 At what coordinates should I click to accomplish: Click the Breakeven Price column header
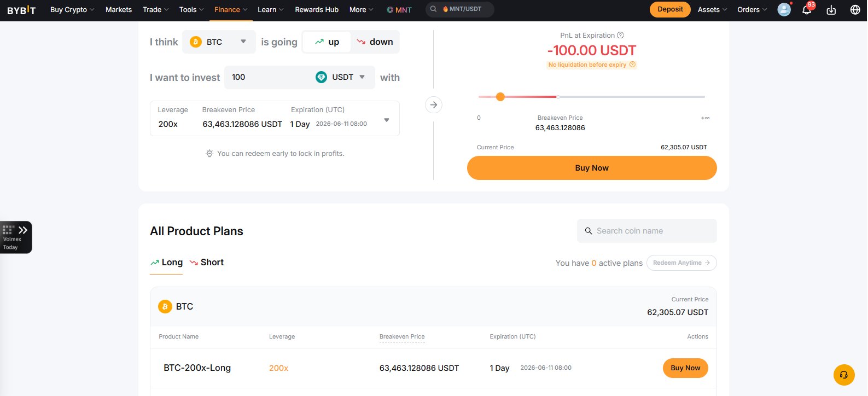[x=402, y=337]
